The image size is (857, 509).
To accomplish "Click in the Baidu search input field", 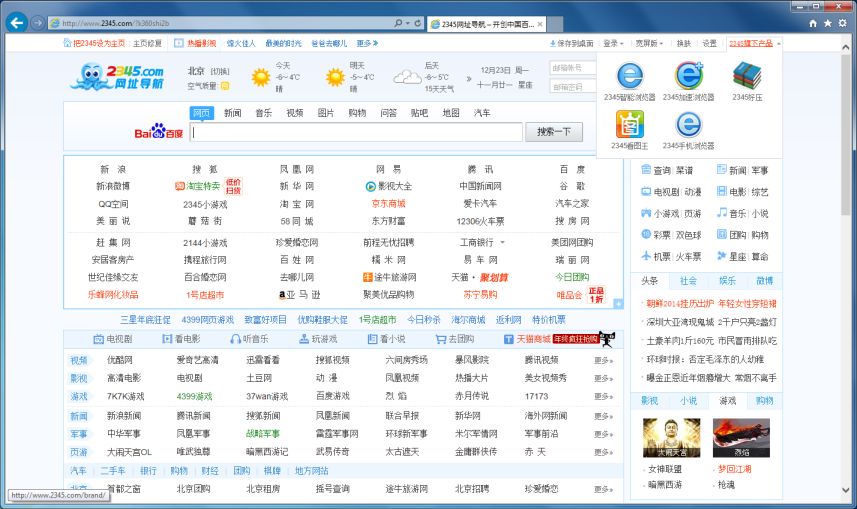I will (x=356, y=133).
